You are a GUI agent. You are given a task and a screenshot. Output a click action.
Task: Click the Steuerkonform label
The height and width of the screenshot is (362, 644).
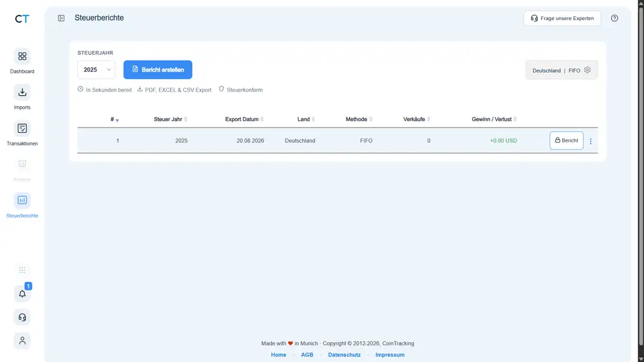(x=244, y=90)
